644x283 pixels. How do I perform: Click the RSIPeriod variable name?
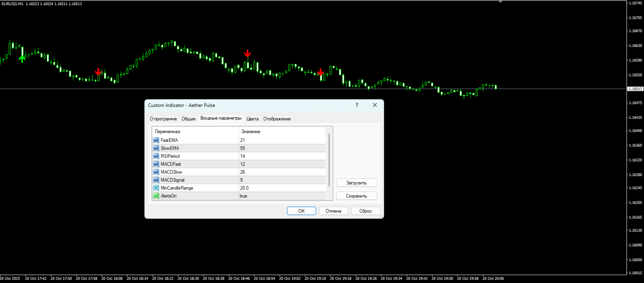[x=170, y=156]
